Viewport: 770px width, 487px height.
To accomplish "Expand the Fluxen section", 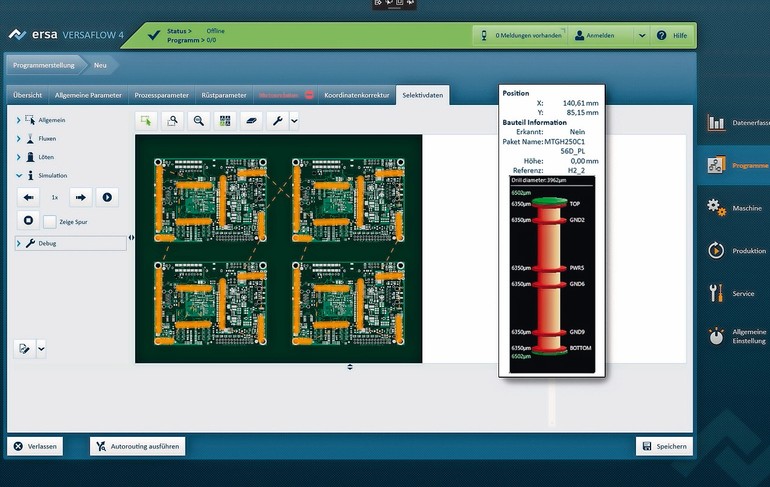I will pyautogui.click(x=18, y=139).
